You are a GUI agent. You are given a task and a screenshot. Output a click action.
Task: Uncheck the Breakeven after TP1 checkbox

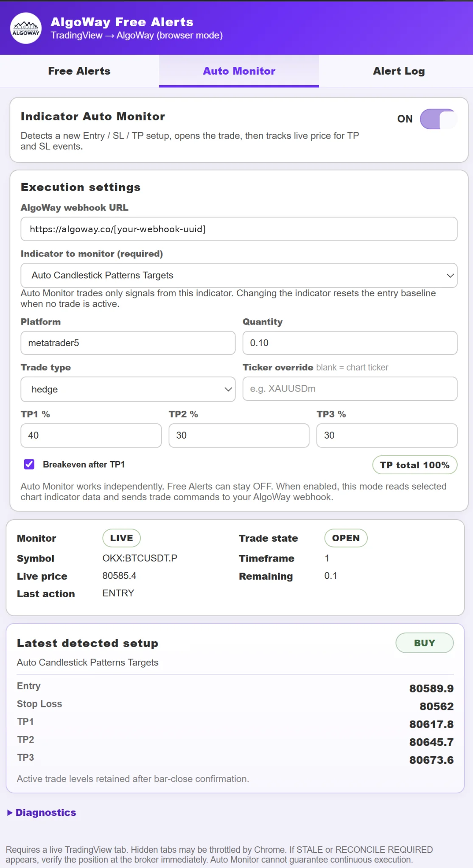pos(29,465)
